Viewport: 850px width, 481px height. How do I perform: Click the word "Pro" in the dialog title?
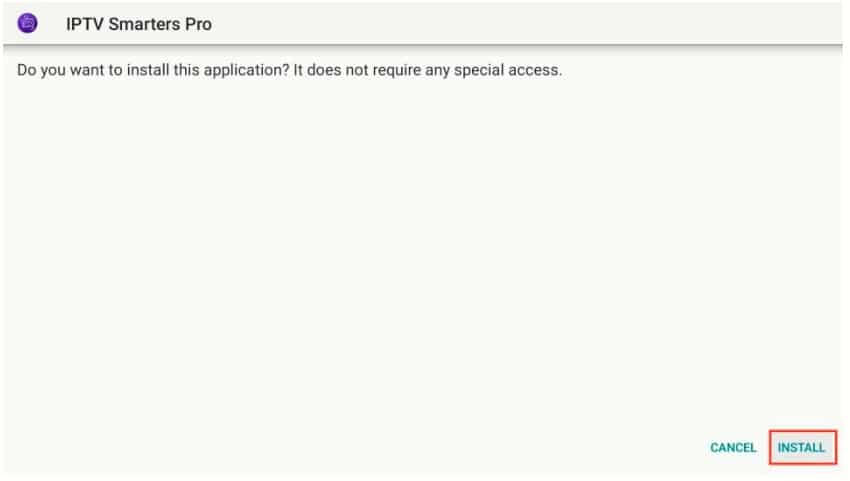[198, 24]
